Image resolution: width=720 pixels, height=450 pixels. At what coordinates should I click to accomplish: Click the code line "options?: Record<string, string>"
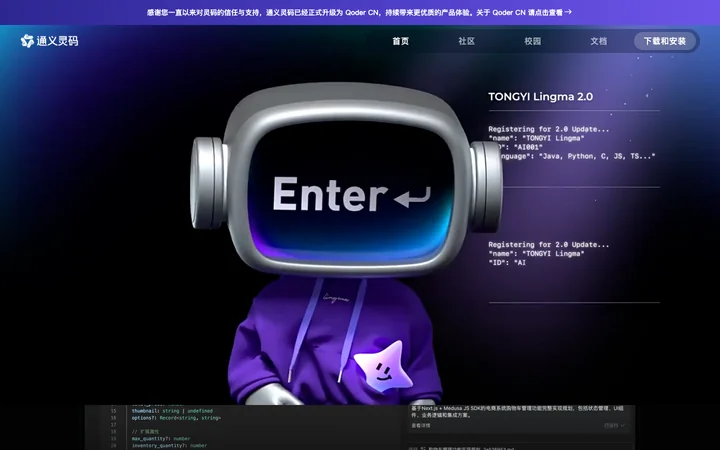(x=176, y=418)
